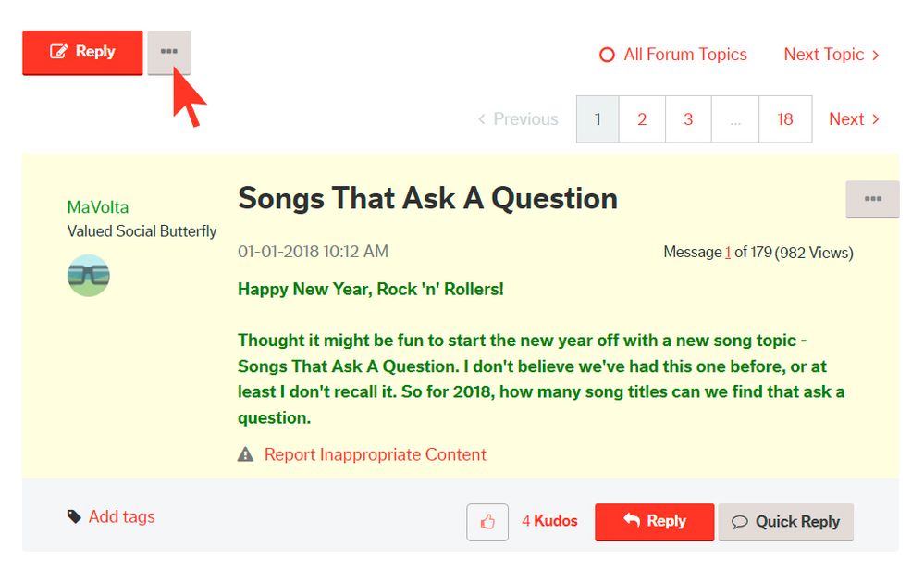Open the topic options ellipsis menu
Screen dimensions: 924x571
click(168, 52)
